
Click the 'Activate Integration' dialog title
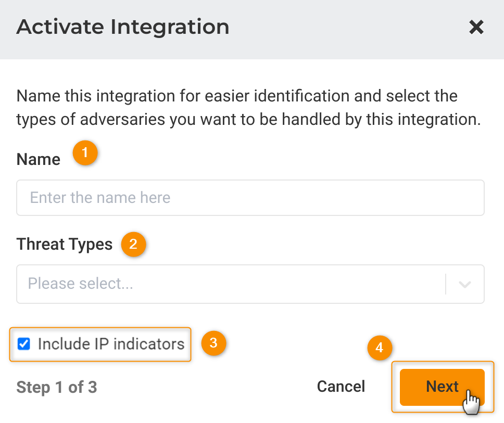click(x=123, y=27)
